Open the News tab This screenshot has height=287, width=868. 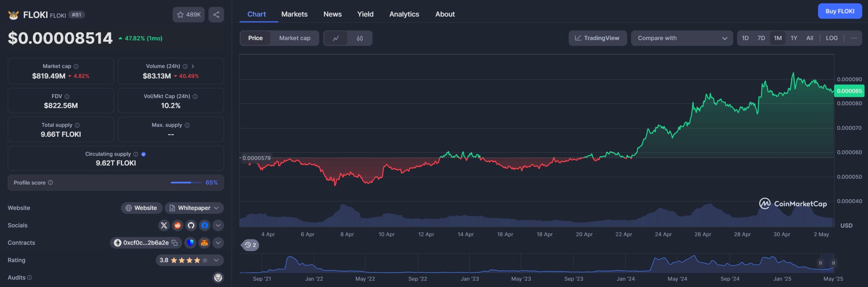point(333,14)
